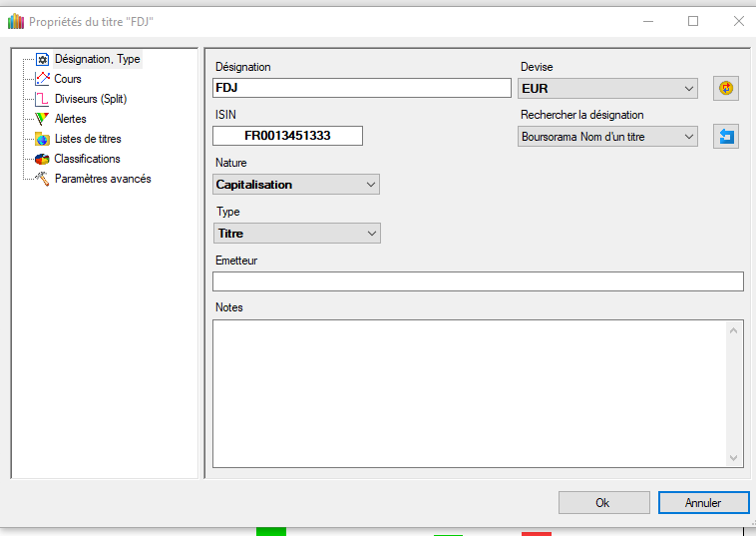
Task: Click the Cours chart icon
Action: pyautogui.click(x=42, y=79)
